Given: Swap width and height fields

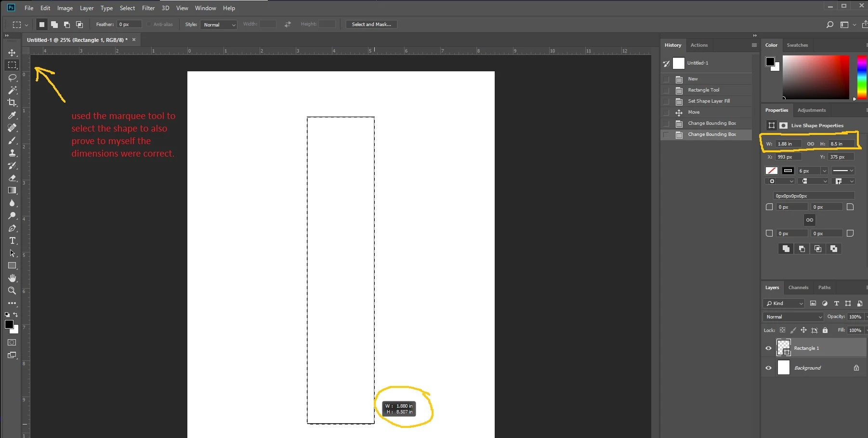Looking at the screenshot, I should point(288,24).
